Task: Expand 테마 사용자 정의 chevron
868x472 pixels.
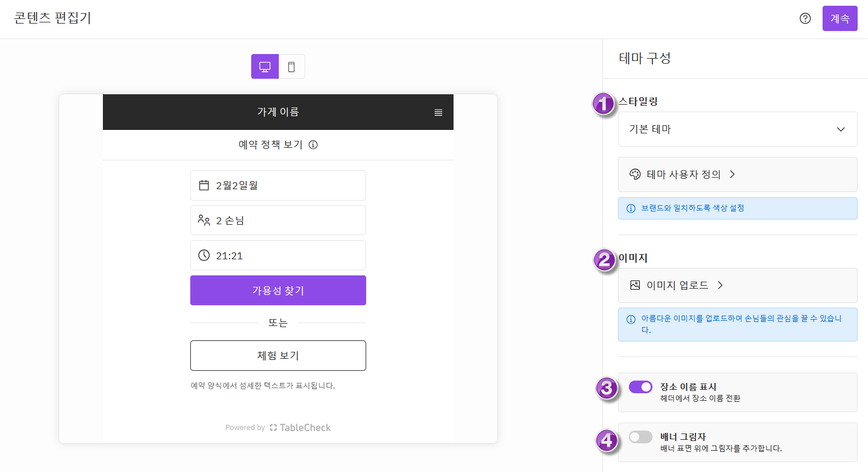Action: click(x=732, y=174)
